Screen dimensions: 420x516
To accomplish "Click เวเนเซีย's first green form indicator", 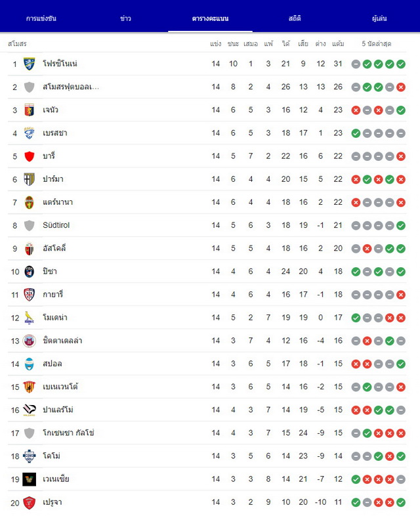I will [356, 479].
